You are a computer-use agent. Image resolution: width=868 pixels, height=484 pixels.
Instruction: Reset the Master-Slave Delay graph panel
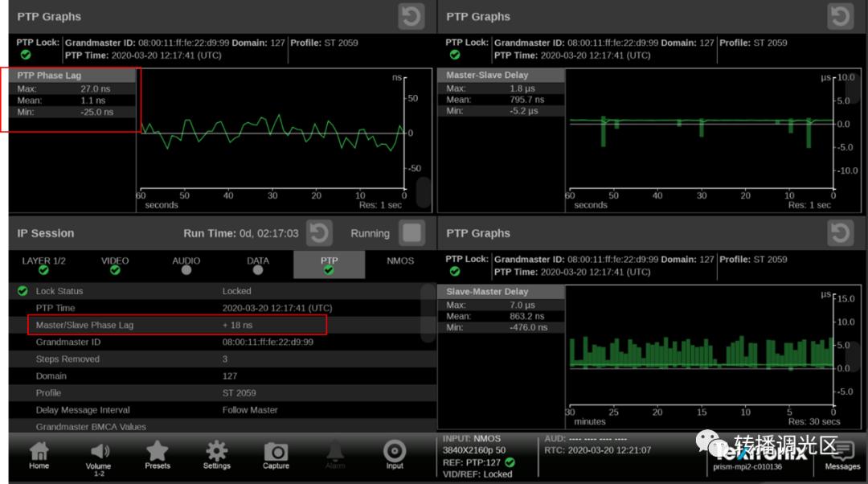tap(840, 16)
